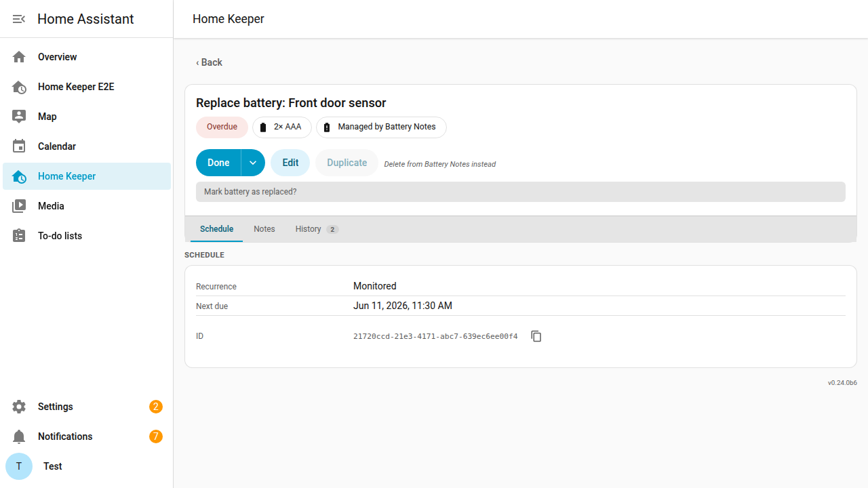
Task: Select Home Keeper in the sidebar
Action: pos(87,176)
